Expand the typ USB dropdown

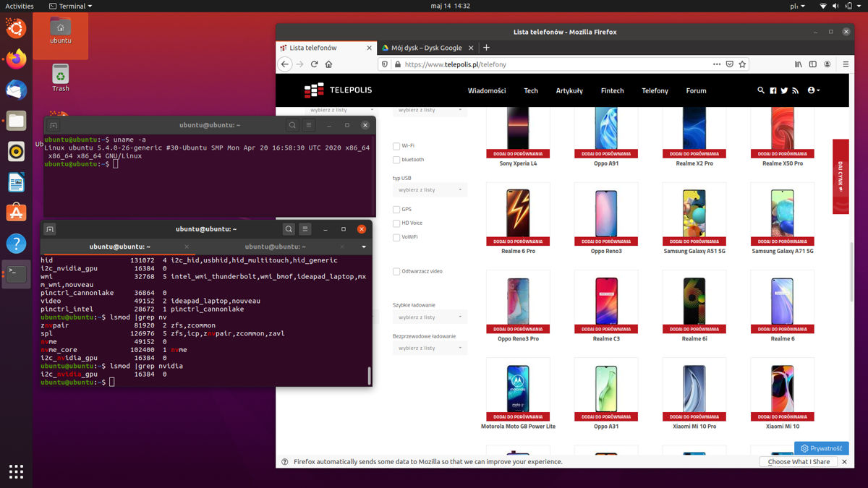[430, 190]
